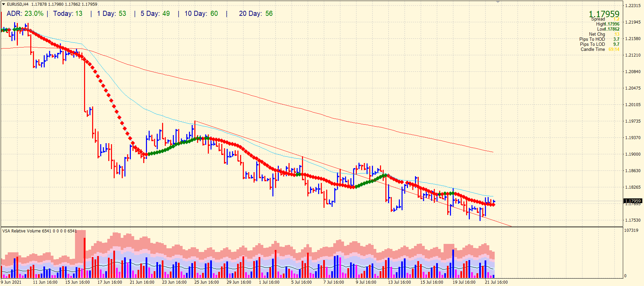
Task: Click the 1.18630 price axis label
Action: 633,171
